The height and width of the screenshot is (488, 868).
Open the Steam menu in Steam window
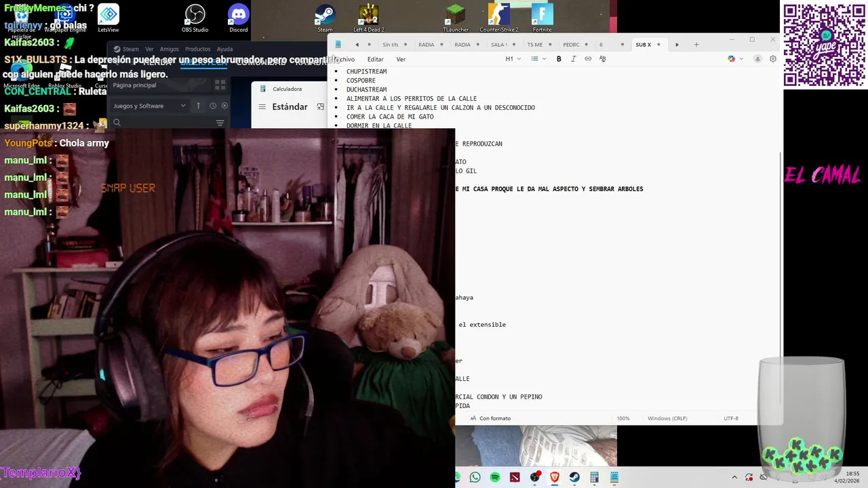pos(126,49)
